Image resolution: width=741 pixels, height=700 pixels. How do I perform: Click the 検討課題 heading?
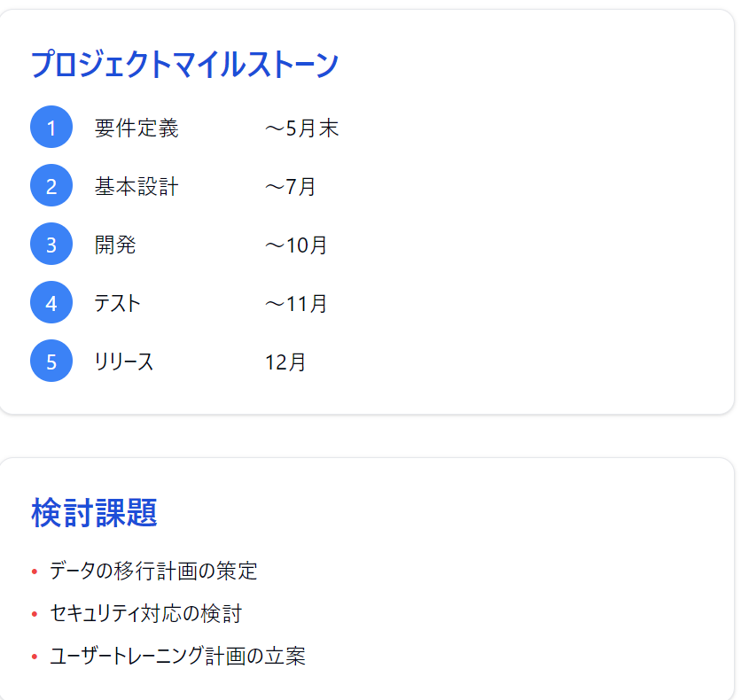[94, 512]
